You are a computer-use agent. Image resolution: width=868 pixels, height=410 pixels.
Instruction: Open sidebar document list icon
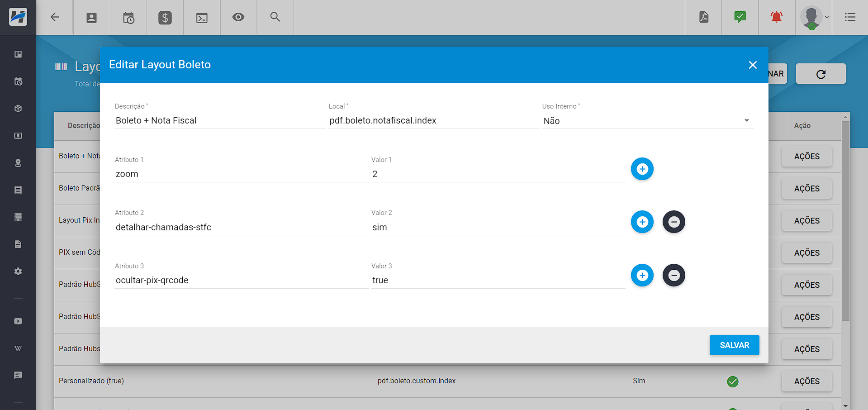point(18,190)
